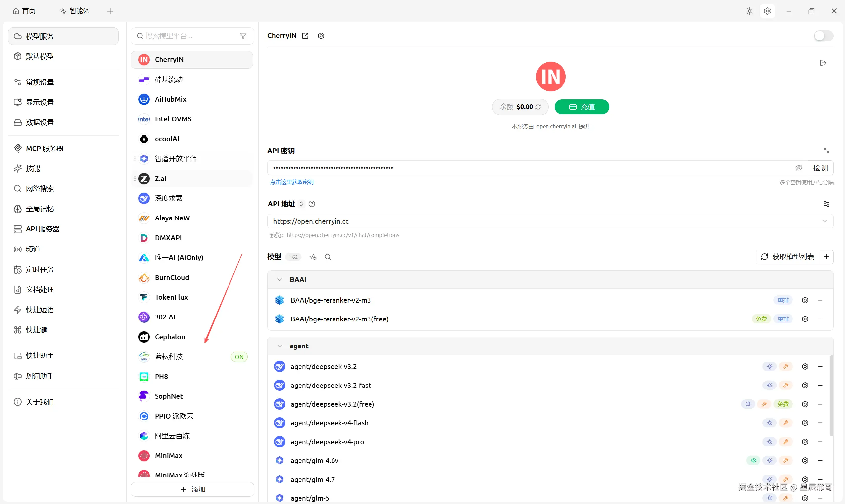
Task: Select Alaya NeW provider
Action: (x=192, y=218)
